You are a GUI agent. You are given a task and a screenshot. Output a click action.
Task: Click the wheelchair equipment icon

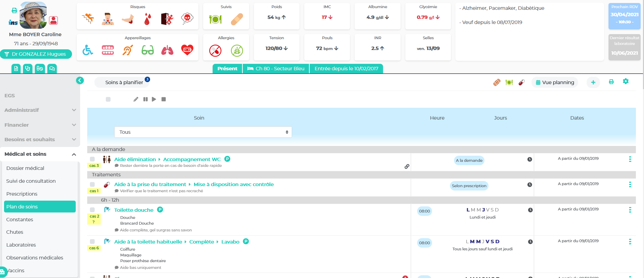tap(88, 50)
